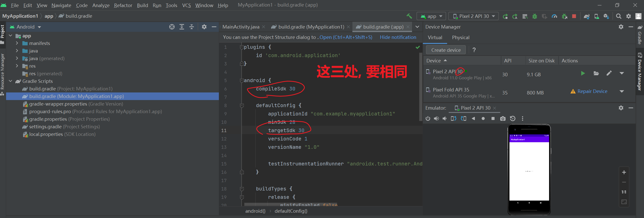The width and height of the screenshot is (644, 218).
Task: Open Pixel Fold API 35 actions dropdown arrow
Action: pos(622,91)
